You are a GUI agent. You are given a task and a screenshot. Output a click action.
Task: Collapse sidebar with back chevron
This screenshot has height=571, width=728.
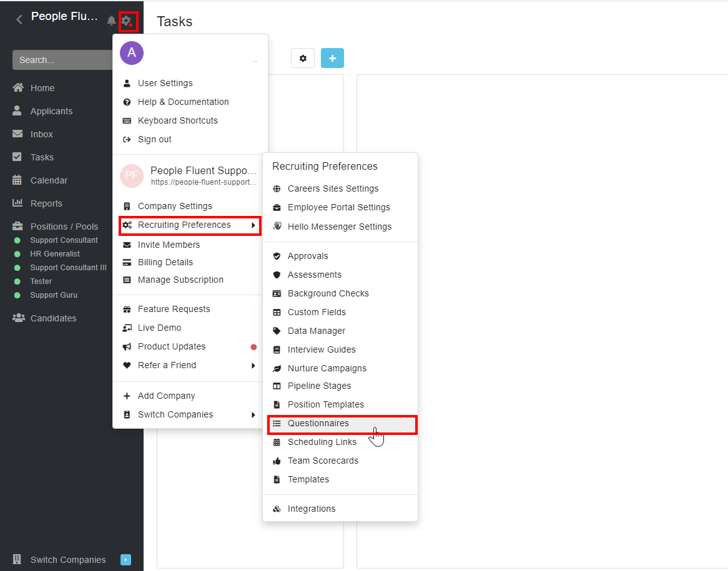(19, 19)
